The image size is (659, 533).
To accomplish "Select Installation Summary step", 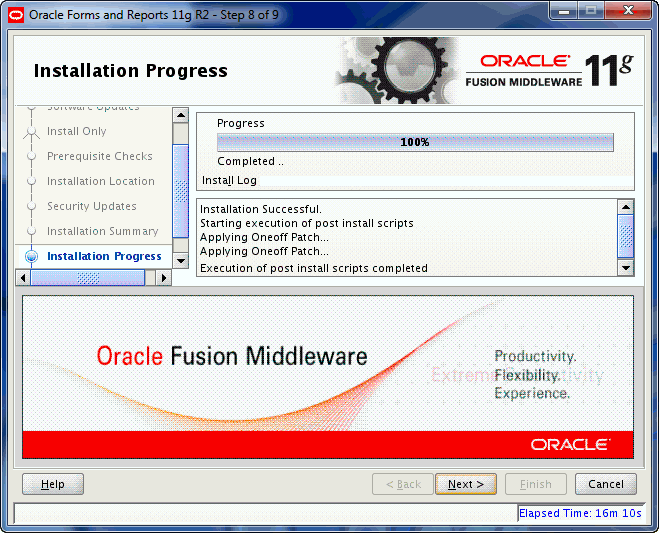I will click(x=103, y=231).
